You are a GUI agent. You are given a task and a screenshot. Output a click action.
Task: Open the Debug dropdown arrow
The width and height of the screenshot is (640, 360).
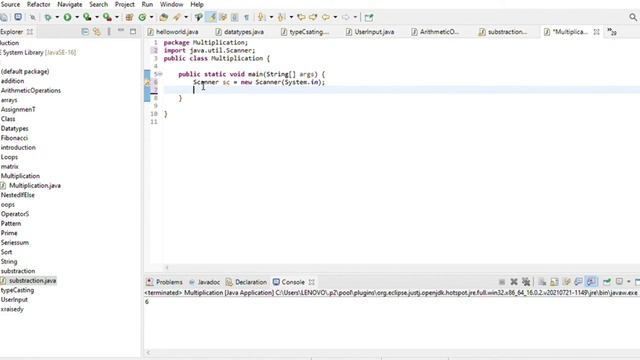click(x=57, y=17)
